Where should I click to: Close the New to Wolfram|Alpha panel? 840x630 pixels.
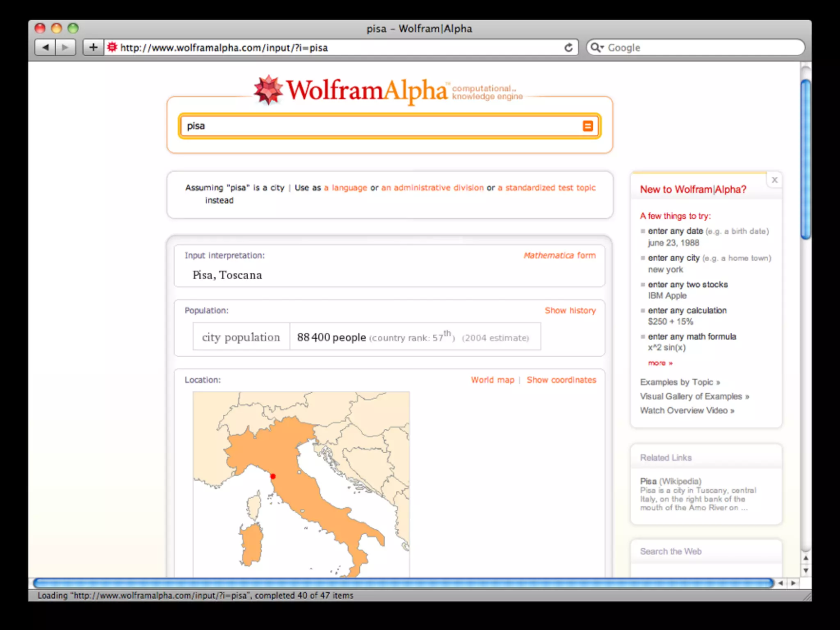click(x=774, y=180)
